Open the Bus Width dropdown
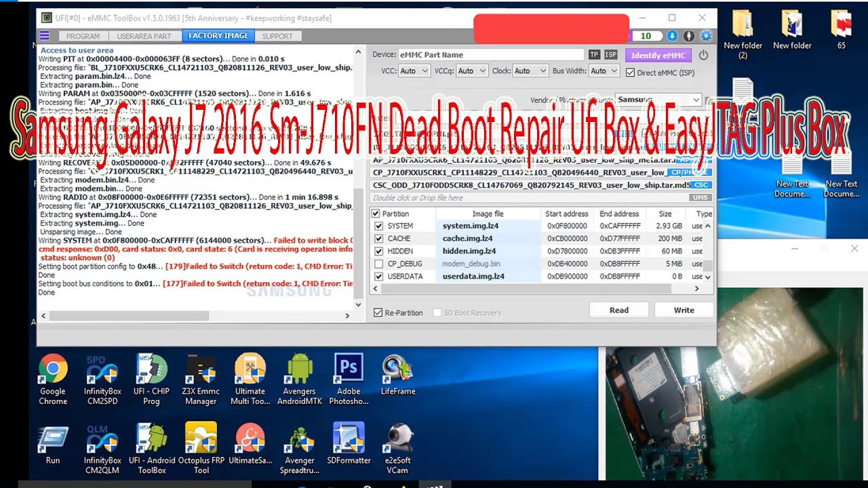 (604, 70)
